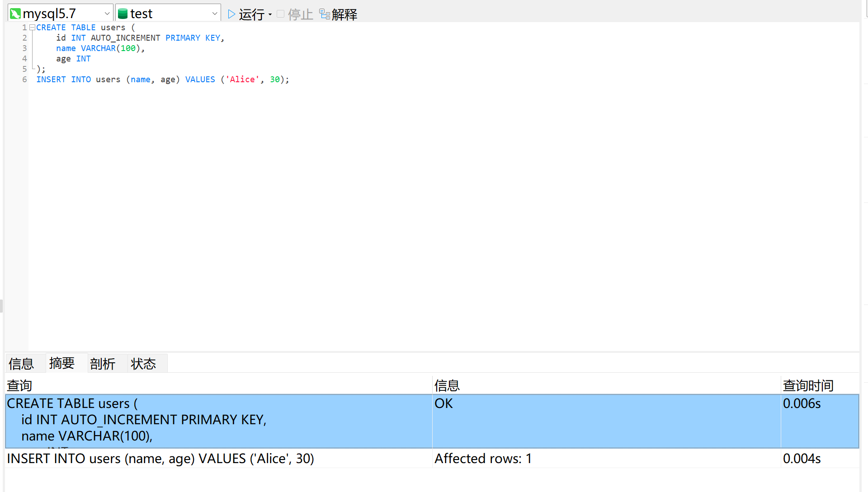
Task: Expand the mysql5.7 connection dropdown
Action: (107, 14)
